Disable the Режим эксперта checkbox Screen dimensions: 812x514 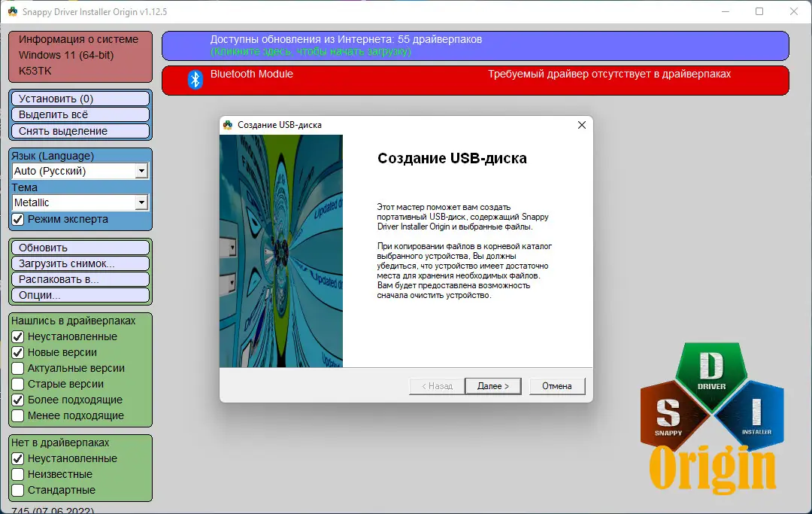[18, 219]
